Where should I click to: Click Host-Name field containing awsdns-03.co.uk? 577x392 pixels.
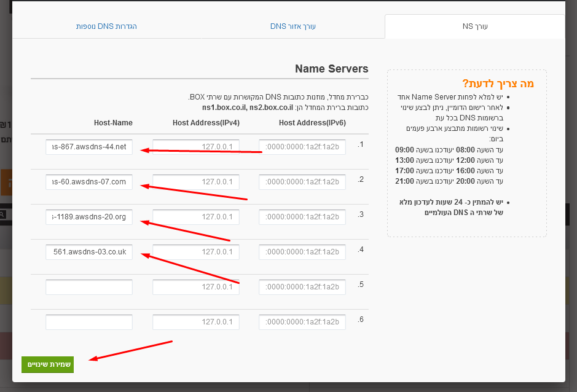[x=89, y=252]
